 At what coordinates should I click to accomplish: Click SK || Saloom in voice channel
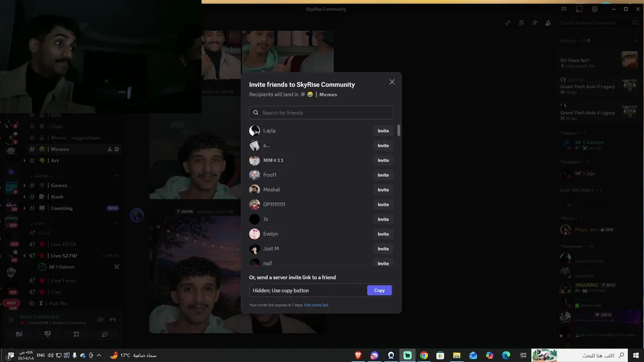point(79,267)
